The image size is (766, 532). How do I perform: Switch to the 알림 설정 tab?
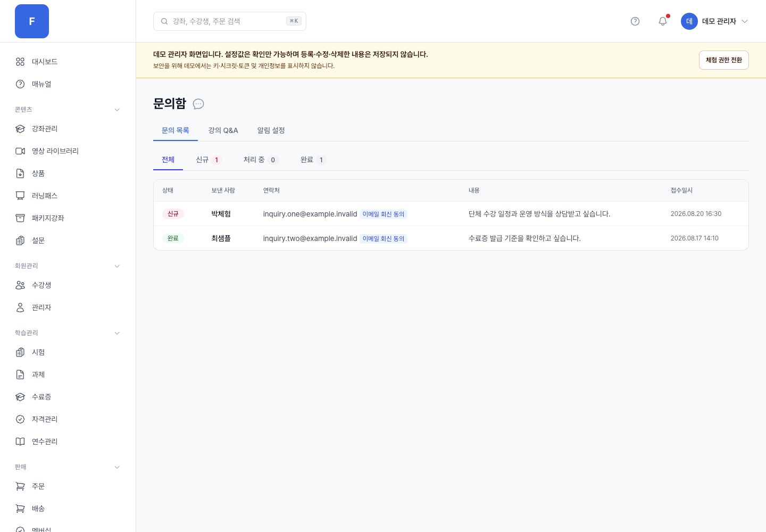[x=271, y=130]
